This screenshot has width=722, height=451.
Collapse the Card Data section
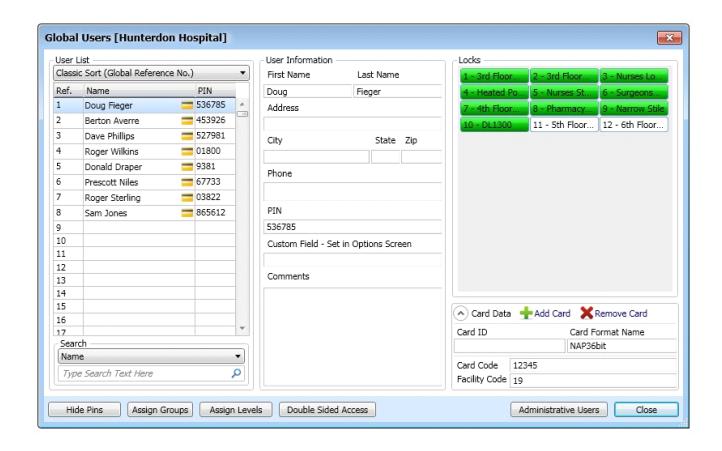pyautogui.click(x=460, y=313)
